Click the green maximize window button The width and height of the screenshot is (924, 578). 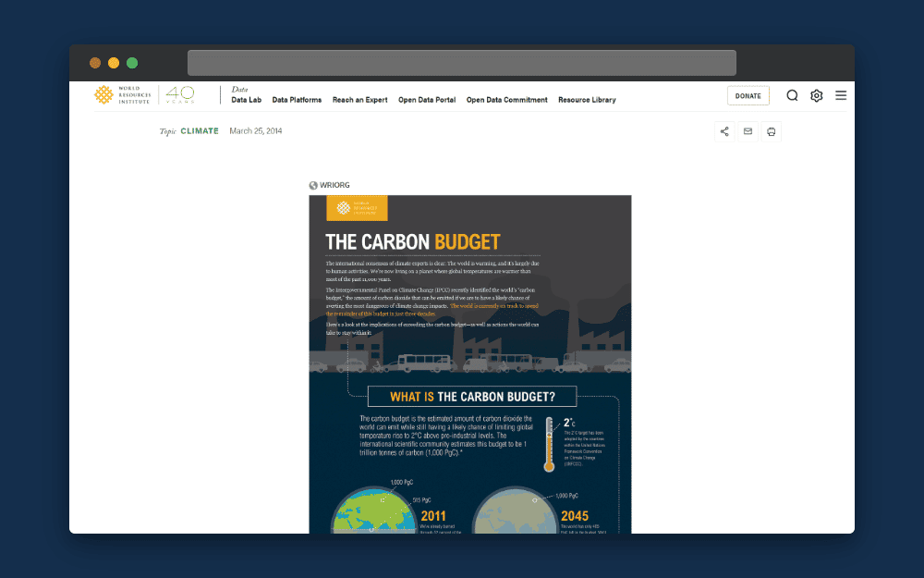tap(132, 63)
